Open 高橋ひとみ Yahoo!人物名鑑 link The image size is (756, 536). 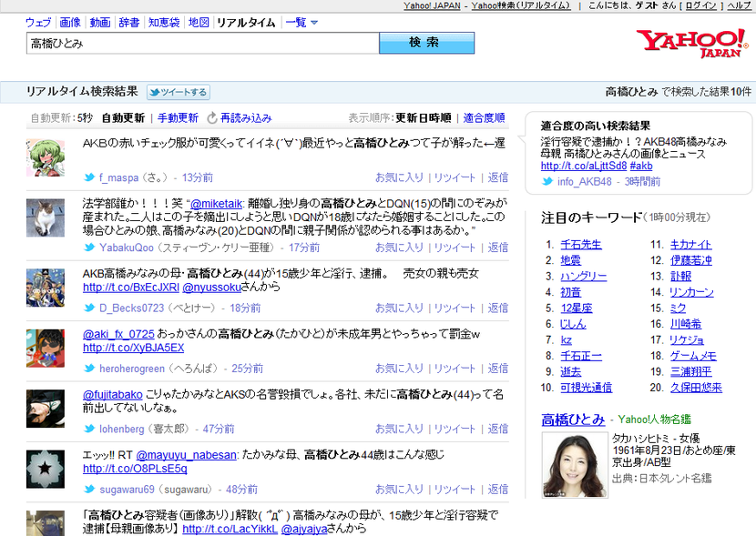coord(573,420)
